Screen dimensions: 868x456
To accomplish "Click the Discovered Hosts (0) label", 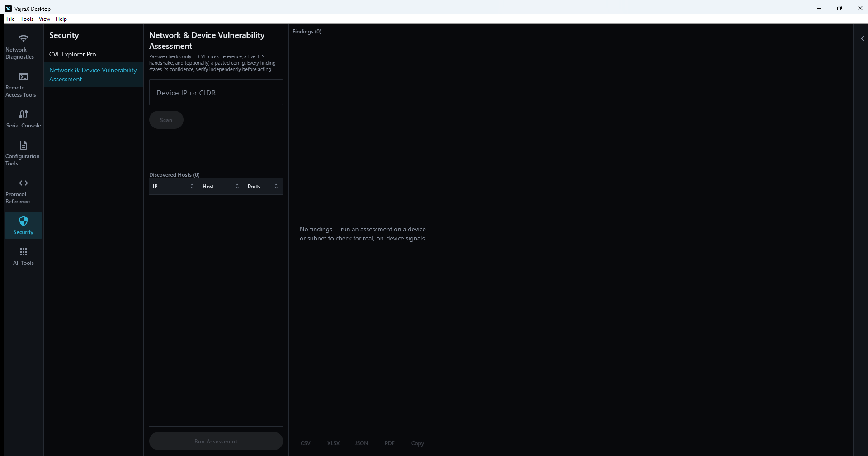I will point(175,175).
